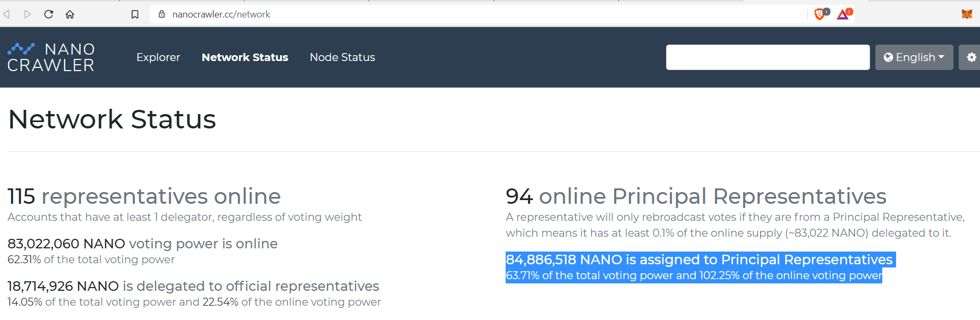This screenshot has height=320, width=980.
Task: Go forward with the browser forward arrow
Action: click(27, 14)
